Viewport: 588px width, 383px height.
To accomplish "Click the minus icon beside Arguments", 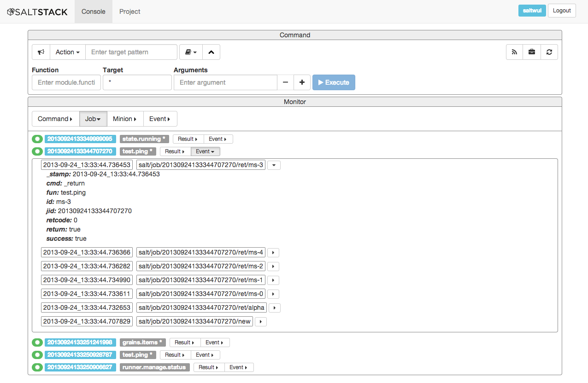I will tap(285, 82).
